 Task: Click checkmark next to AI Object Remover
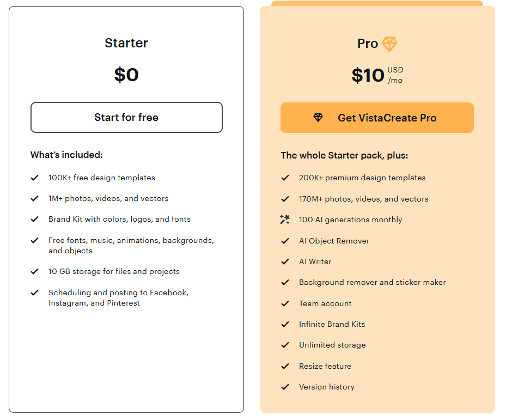coord(285,241)
